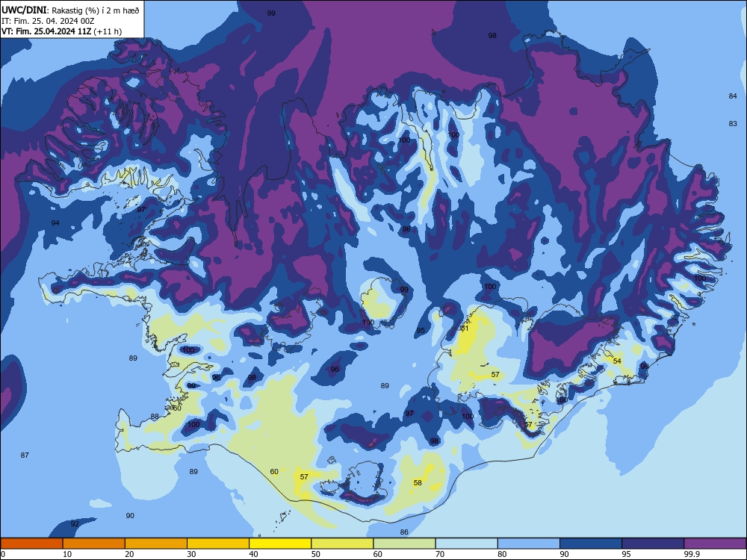Viewport: 747px width, 560px height.
Task: Click the 'Rakastig (%) í 2 m hæð' label
Action: click(x=96, y=10)
